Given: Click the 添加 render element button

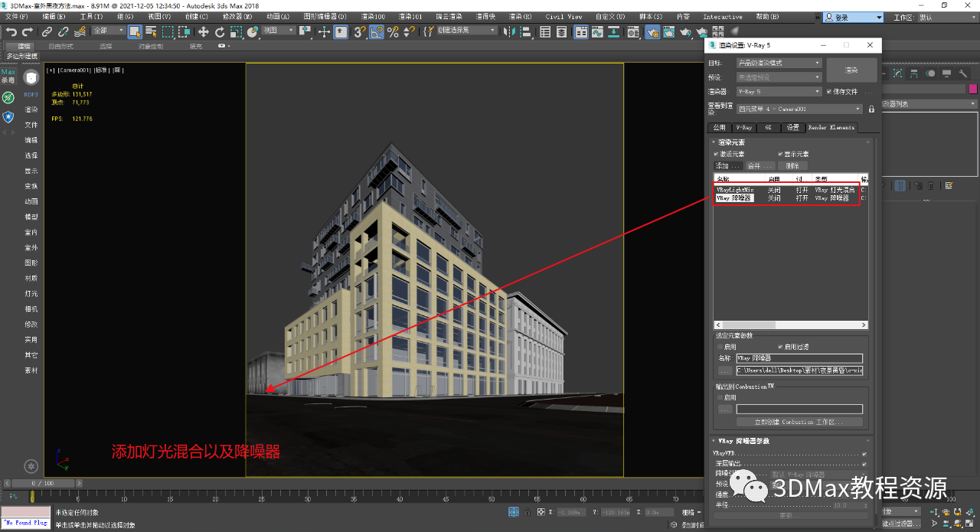Looking at the screenshot, I should [727, 165].
